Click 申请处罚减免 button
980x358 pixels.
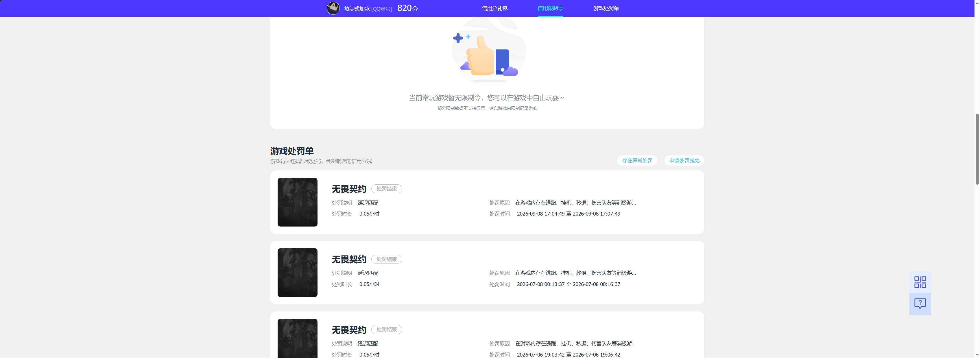click(684, 161)
